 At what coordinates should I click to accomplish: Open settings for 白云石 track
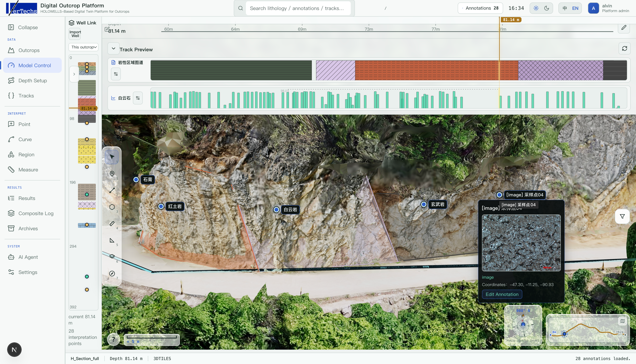point(138,98)
